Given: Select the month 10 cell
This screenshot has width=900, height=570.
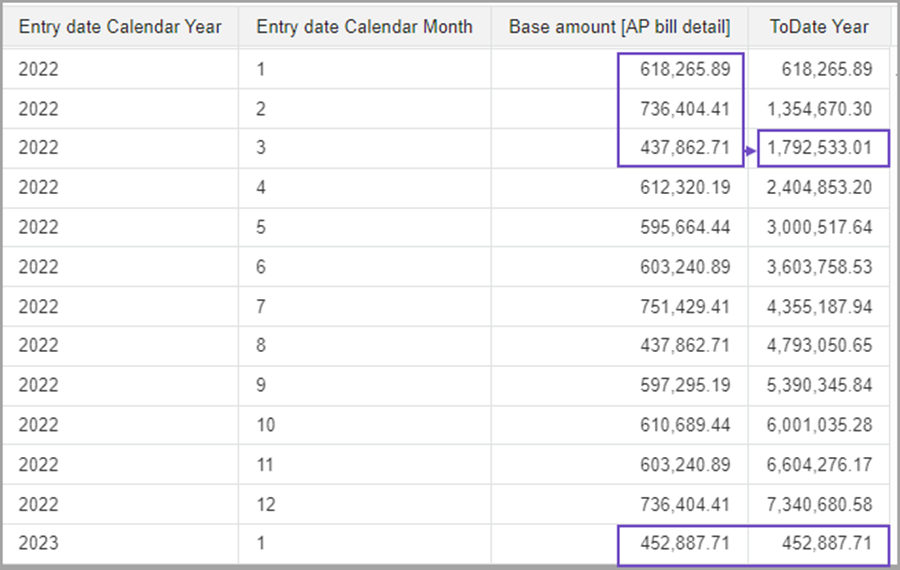Looking at the screenshot, I should point(265,425).
